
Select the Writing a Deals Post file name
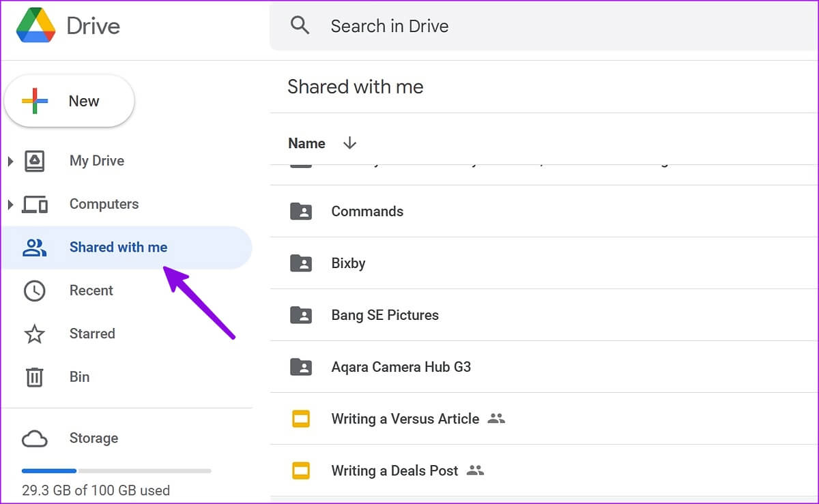tap(394, 471)
